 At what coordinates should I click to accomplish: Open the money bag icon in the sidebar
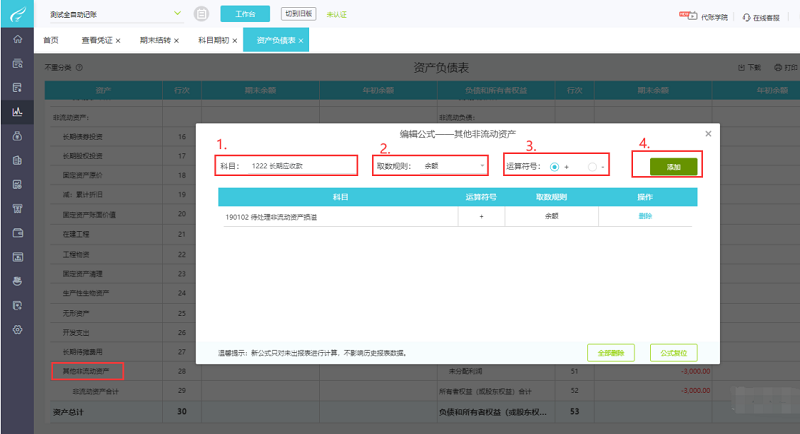[x=17, y=136]
